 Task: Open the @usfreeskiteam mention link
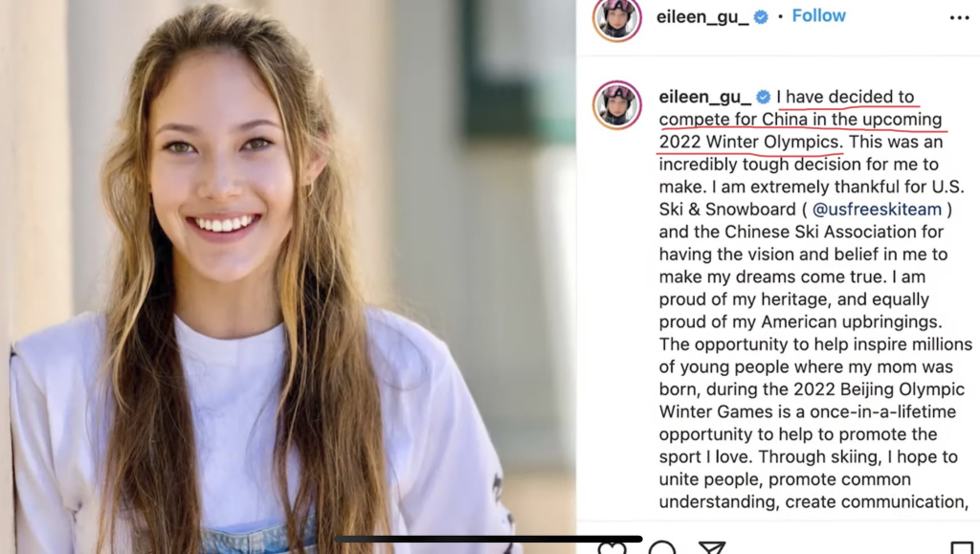pos(877,210)
